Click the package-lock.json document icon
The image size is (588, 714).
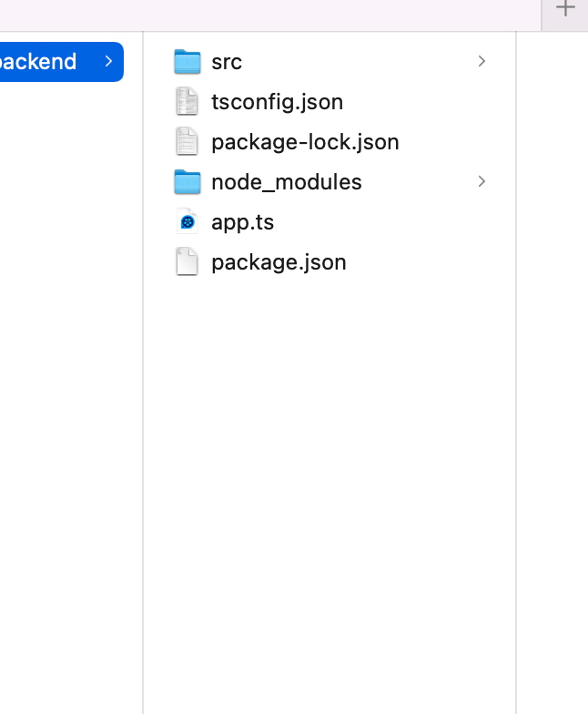click(x=187, y=142)
